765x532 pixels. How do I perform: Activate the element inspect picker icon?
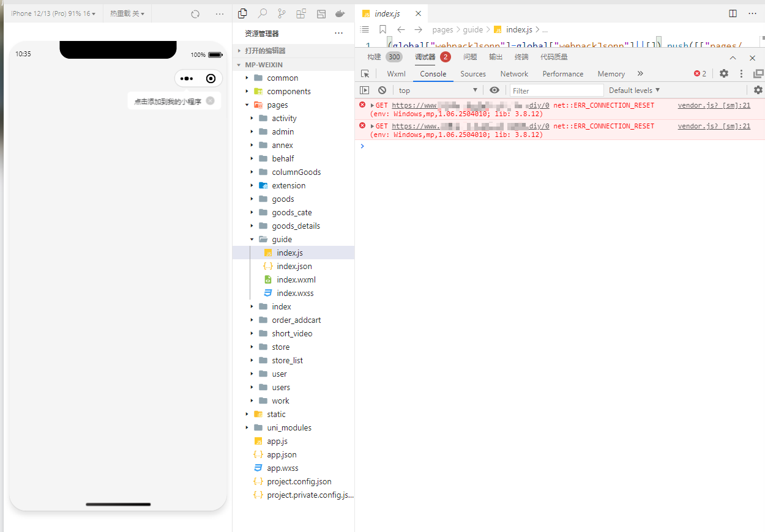click(x=365, y=73)
